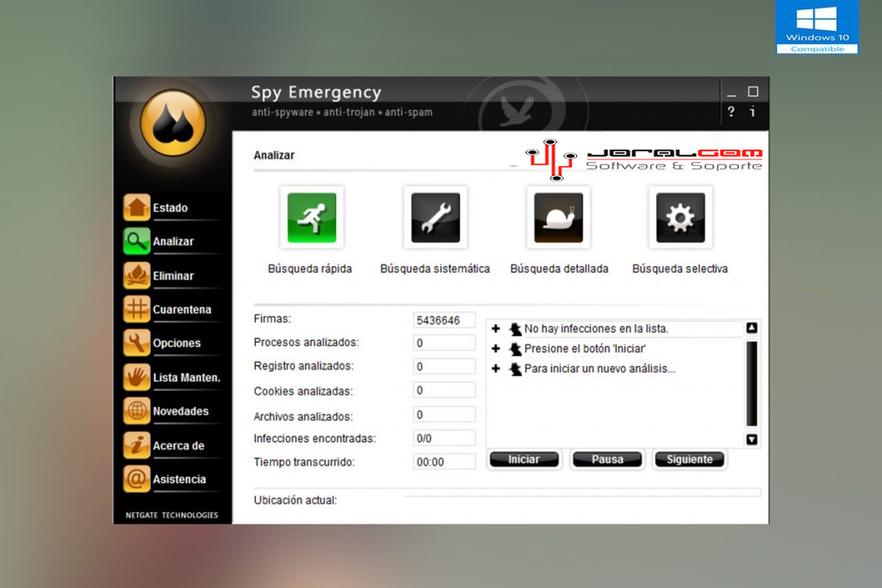The height and width of the screenshot is (588, 882).
Task: Open Asistencia with the @ icon
Action: point(137,479)
